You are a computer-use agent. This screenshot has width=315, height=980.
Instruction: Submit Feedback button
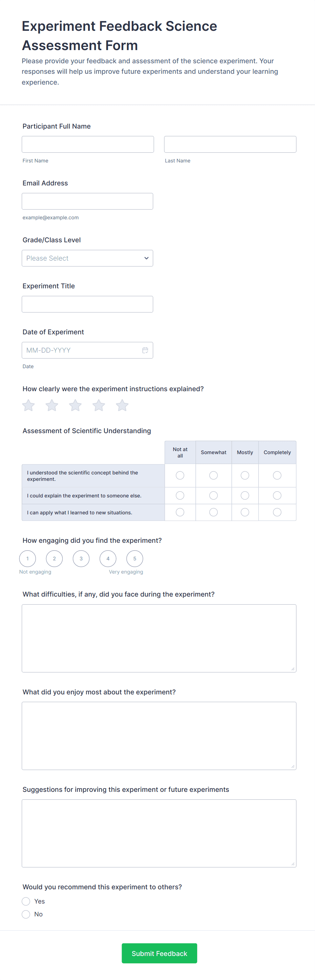(x=159, y=953)
